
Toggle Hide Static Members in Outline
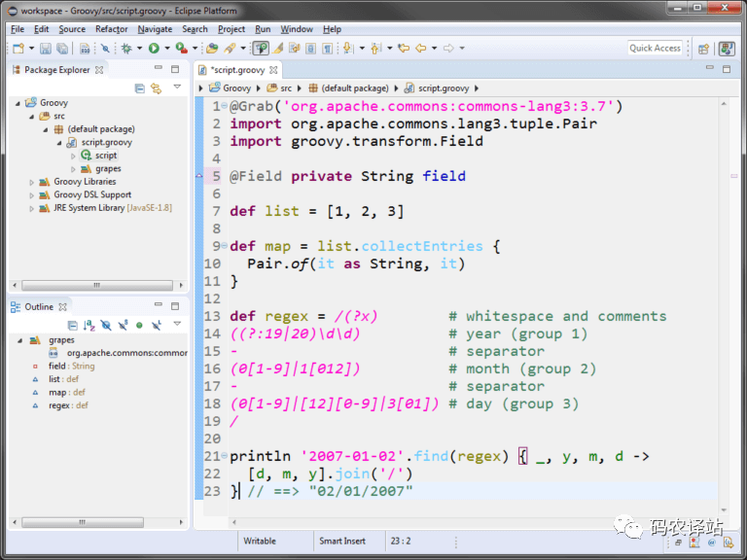pos(123,325)
